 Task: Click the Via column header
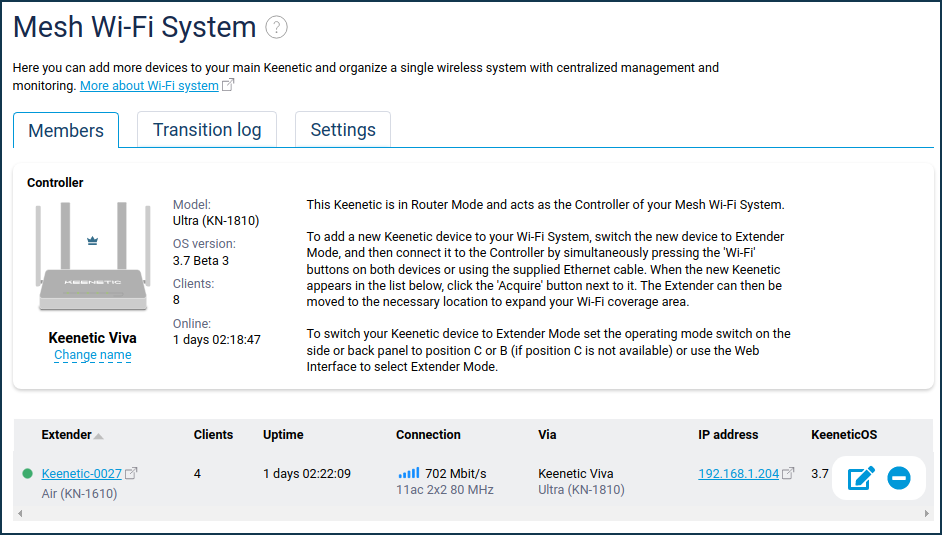pyautogui.click(x=547, y=435)
